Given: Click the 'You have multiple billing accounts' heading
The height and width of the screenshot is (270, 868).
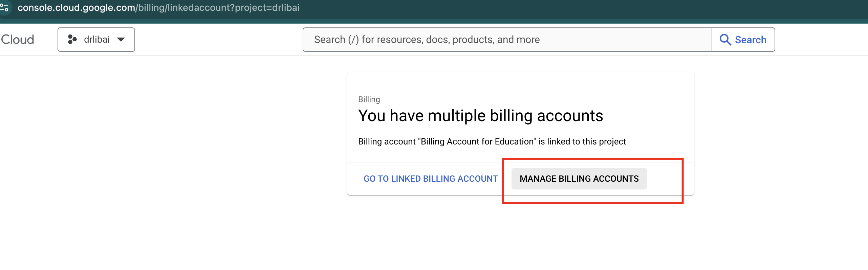Looking at the screenshot, I should click(x=480, y=116).
